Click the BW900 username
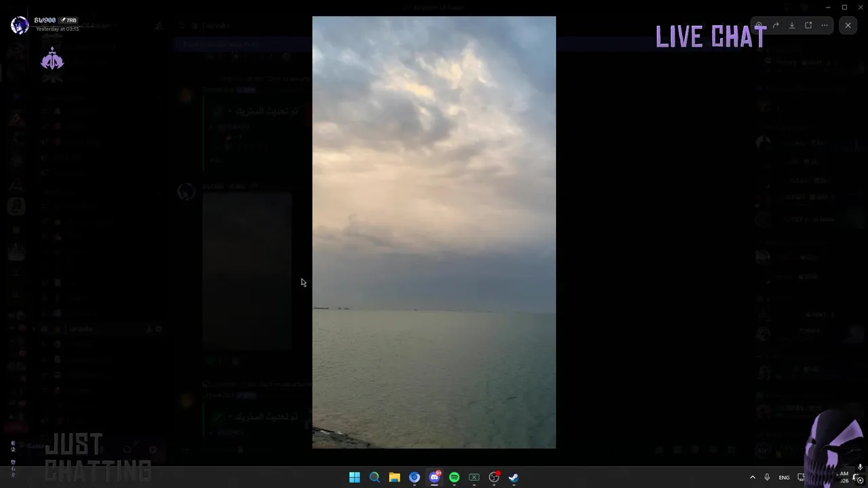This screenshot has height=488, width=868. 45,20
